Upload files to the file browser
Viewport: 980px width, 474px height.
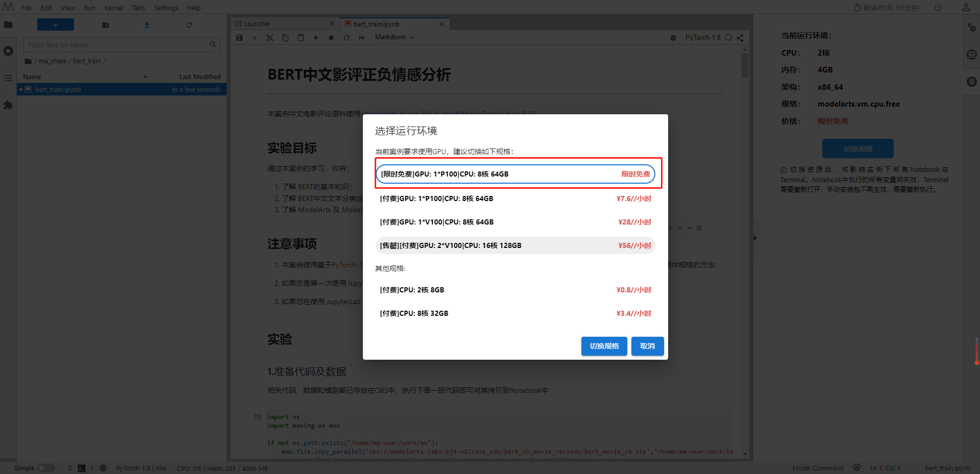click(146, 24)
